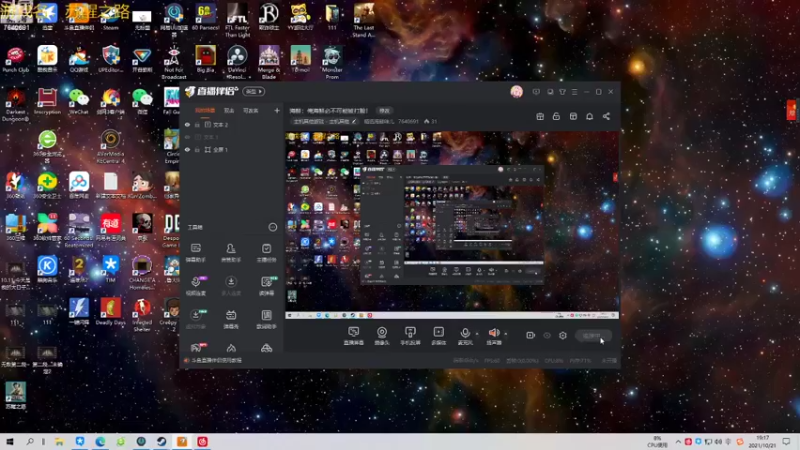
Task: Click the go-live pill button at bottom right
Action: (593, 335)
